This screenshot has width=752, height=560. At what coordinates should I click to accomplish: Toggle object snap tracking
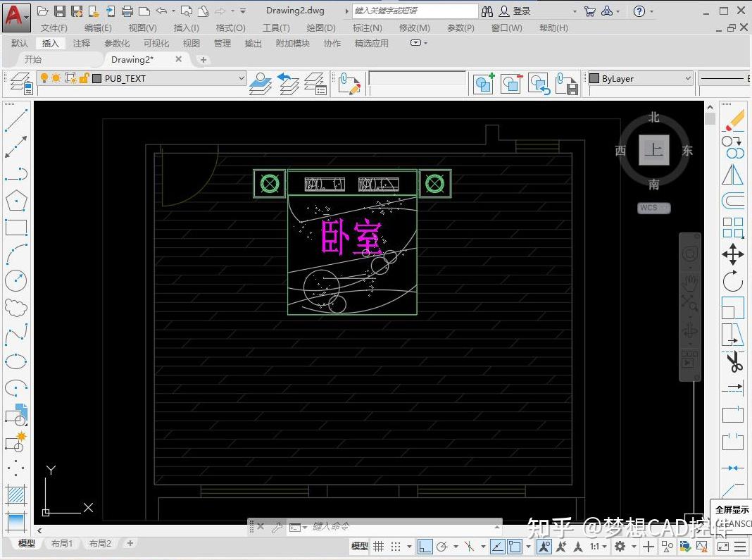coord(497,547)
